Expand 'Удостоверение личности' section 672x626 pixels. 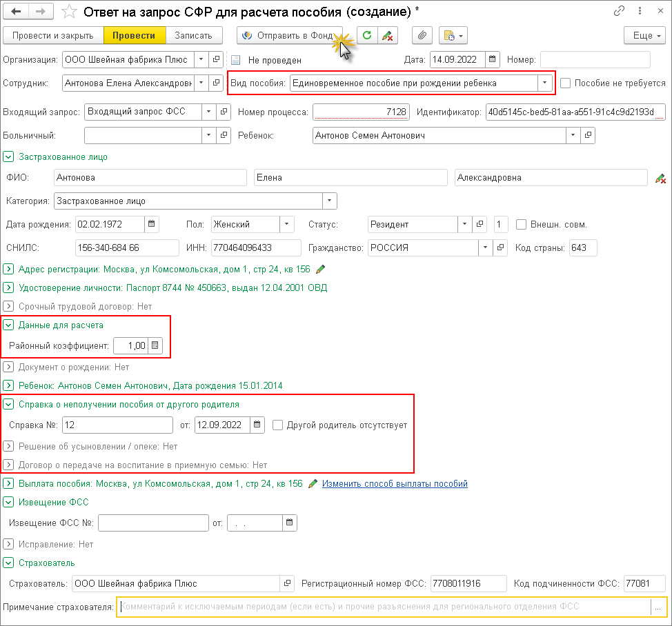pyautogui.click(x=8, y=287)
